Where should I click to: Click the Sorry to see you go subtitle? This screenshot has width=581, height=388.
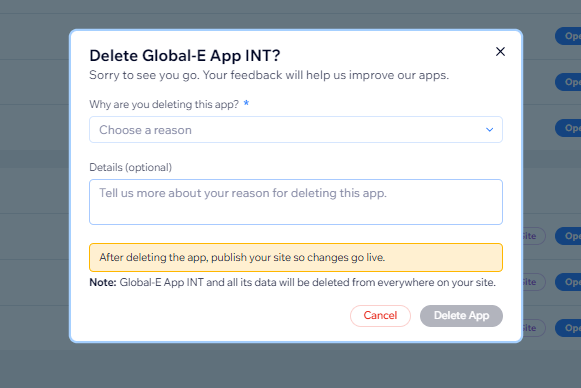coord(269,75)
